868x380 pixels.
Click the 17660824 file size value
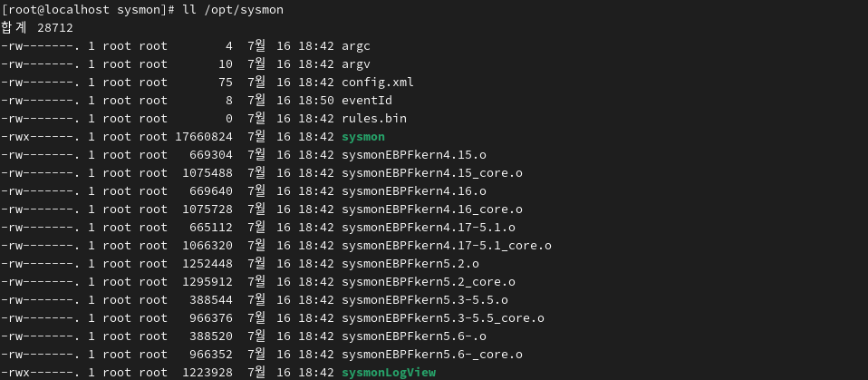[204, 137]
